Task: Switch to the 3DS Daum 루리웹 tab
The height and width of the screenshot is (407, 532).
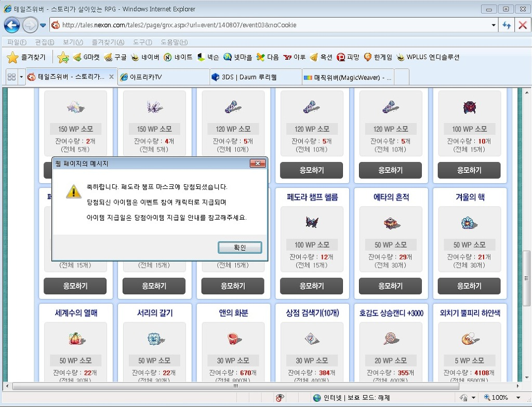Action: (x=256, y=77)
